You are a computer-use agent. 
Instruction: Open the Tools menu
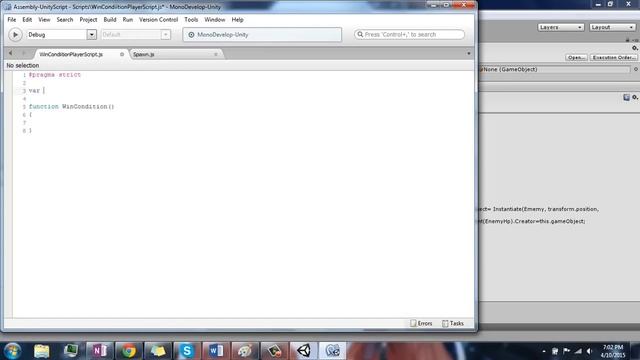click(191, 20)
